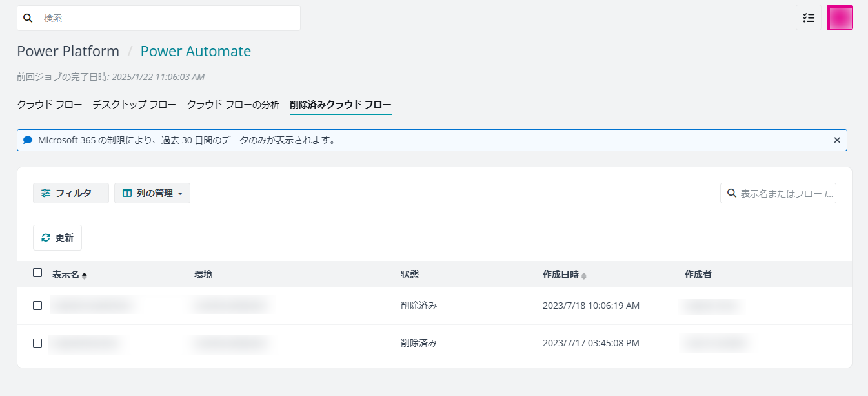The width and height of the screenshot is (868, 396).
Task: Switch to クラウド フローの分析 tab
Action: [x=233, y=104]
